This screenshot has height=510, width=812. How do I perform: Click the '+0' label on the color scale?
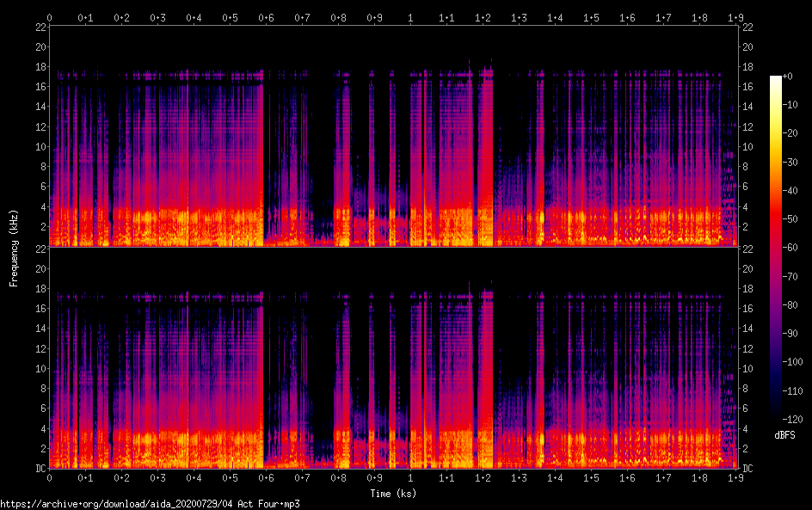point(788,76)
